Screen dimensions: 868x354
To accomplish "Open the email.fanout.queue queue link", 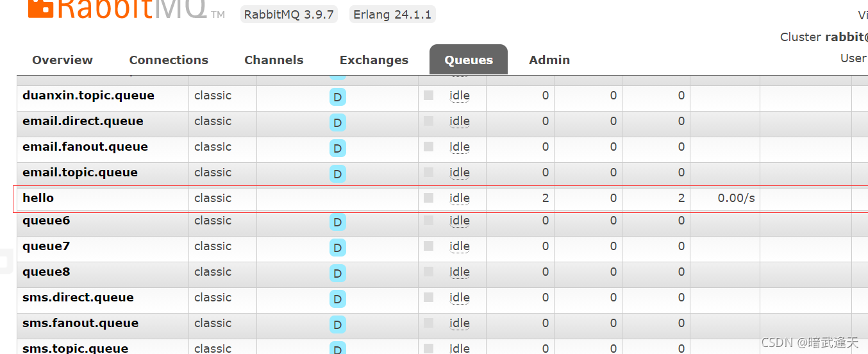I will pos(85,147).
